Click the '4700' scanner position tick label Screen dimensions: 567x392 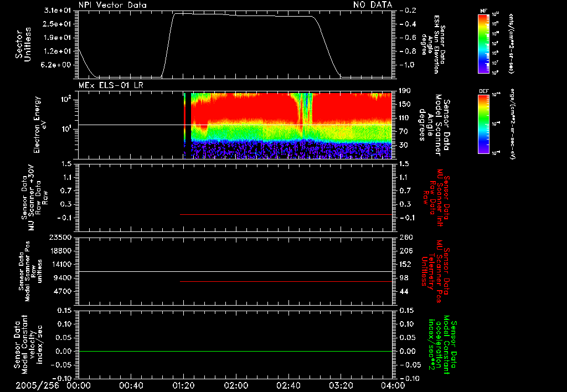coord(63,291)
